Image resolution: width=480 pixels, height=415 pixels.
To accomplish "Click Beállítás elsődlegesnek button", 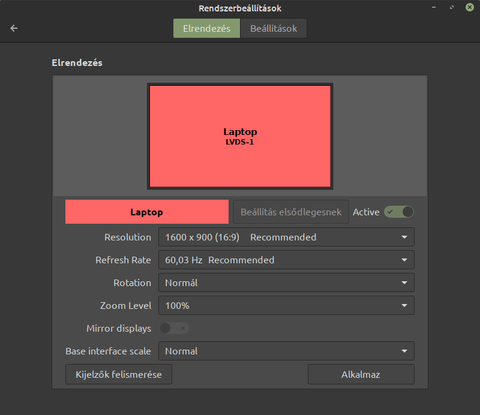I will point(291,212).
